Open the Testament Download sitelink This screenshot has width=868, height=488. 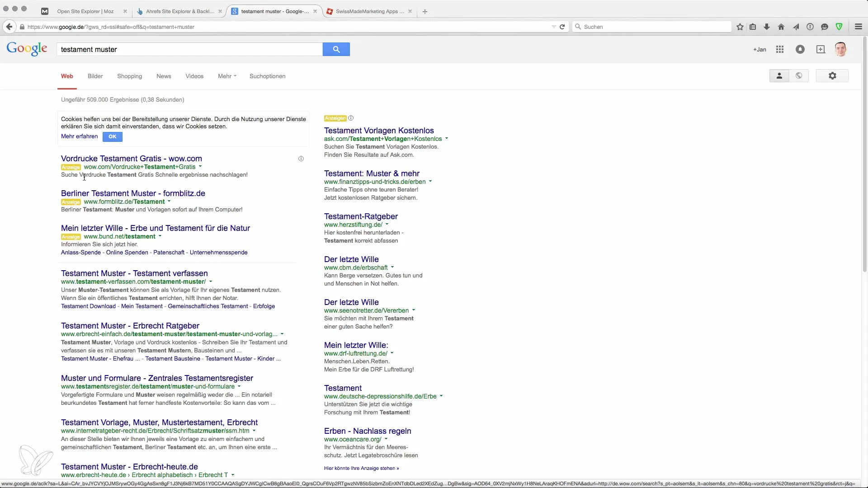click(88, 306)
